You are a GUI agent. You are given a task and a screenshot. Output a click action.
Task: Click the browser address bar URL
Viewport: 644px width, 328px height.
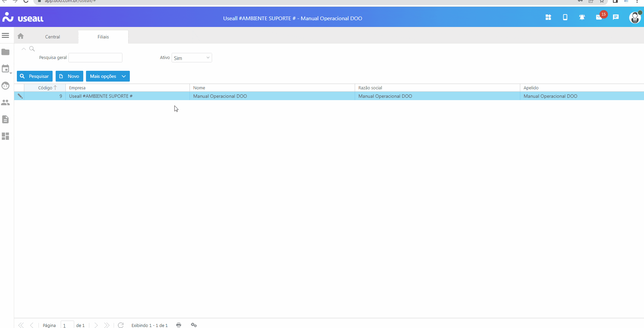(x=70, y=1)
